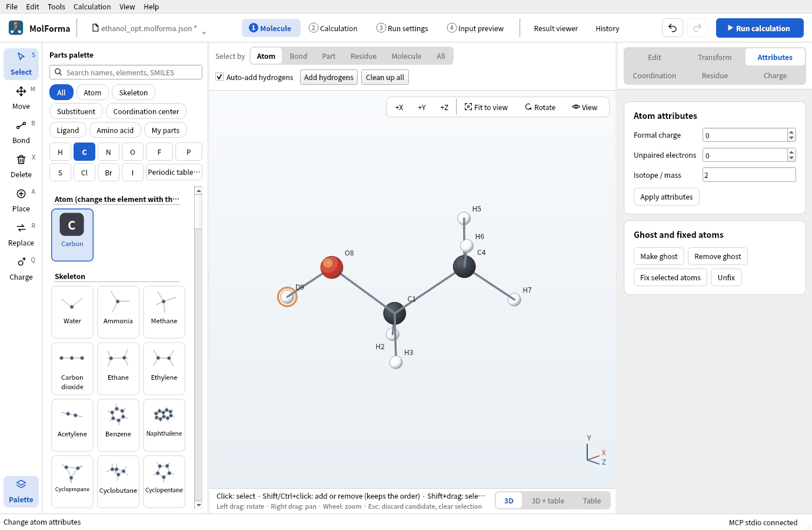Focus the parts palette search box
This screenshot has height=530, width=812.
[x=126, y=72]
